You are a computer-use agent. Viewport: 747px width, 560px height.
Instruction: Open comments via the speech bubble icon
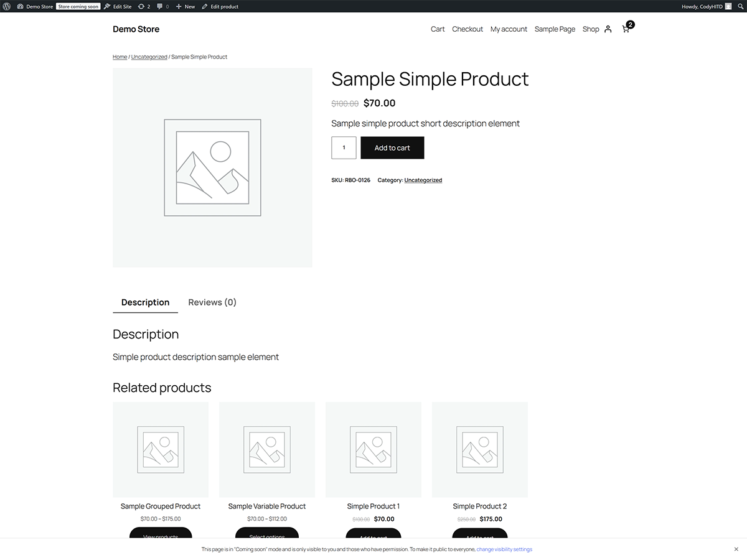coord(161,6)
